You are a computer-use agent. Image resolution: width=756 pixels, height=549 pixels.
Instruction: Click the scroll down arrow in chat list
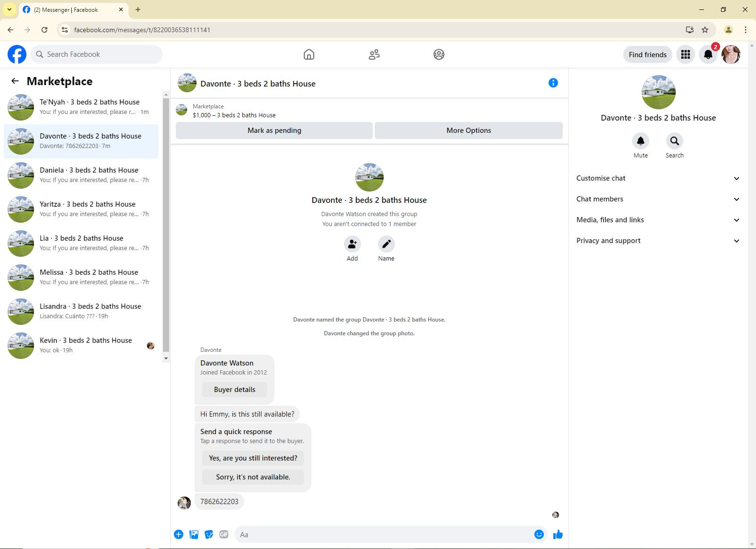166,358
